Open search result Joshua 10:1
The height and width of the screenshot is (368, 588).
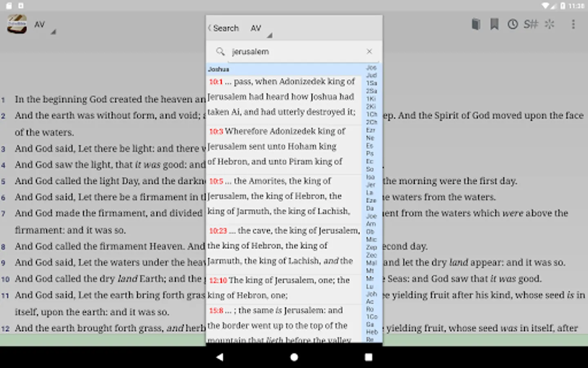pyautogui.click(x=283, y=96)
